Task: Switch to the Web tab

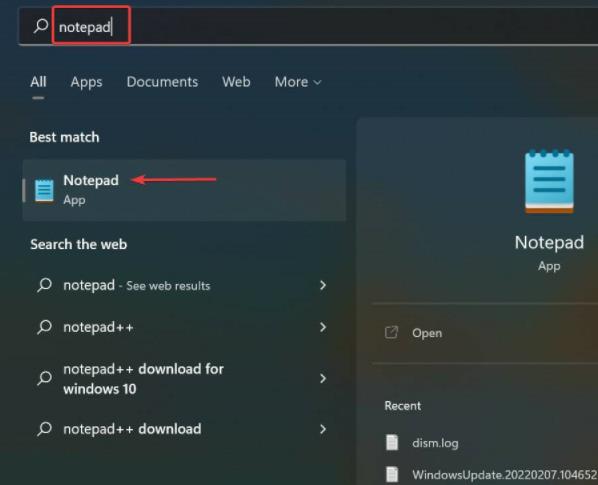Action: pyautogui.click(x=236, y=82)
